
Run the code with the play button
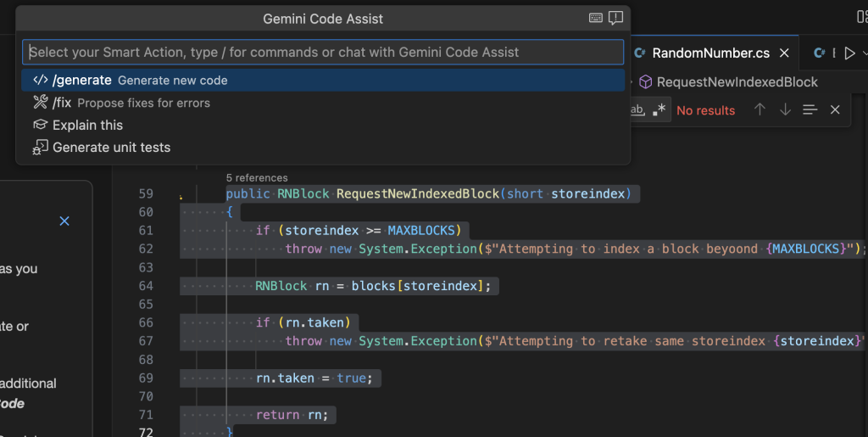[x=849, y=53]
